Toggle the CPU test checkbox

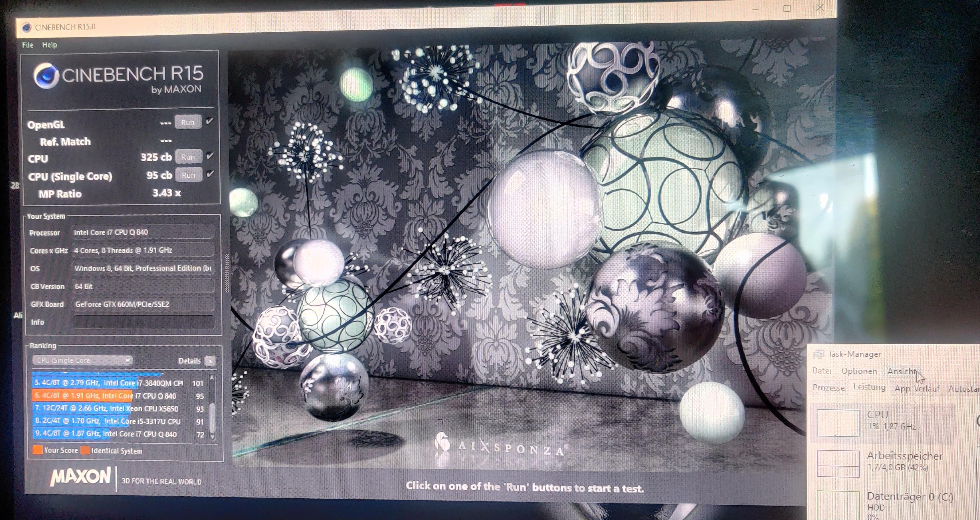pyautogui.click(x=210, y=156)
